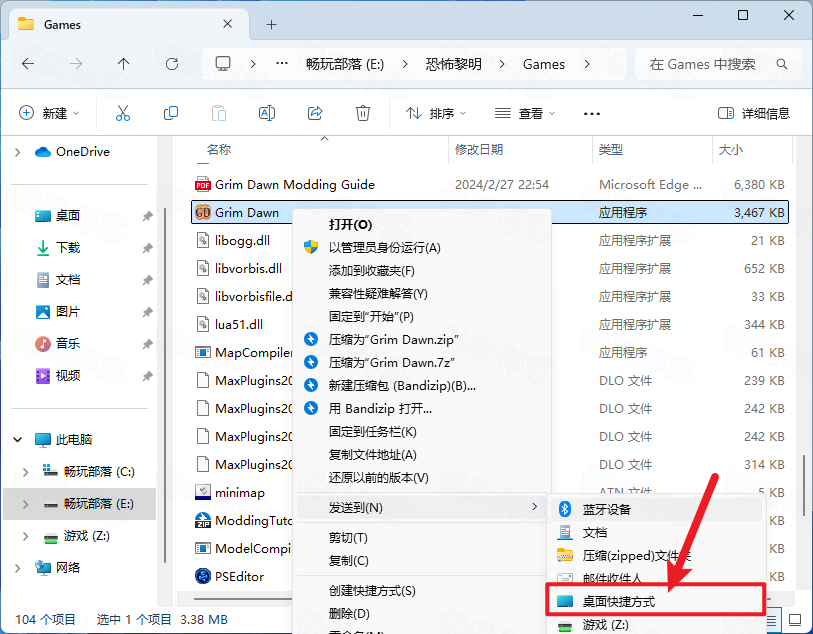Compress to "Grim Dawn.zip"
This screenshot has height=634, width=813.
pos(422,340)
